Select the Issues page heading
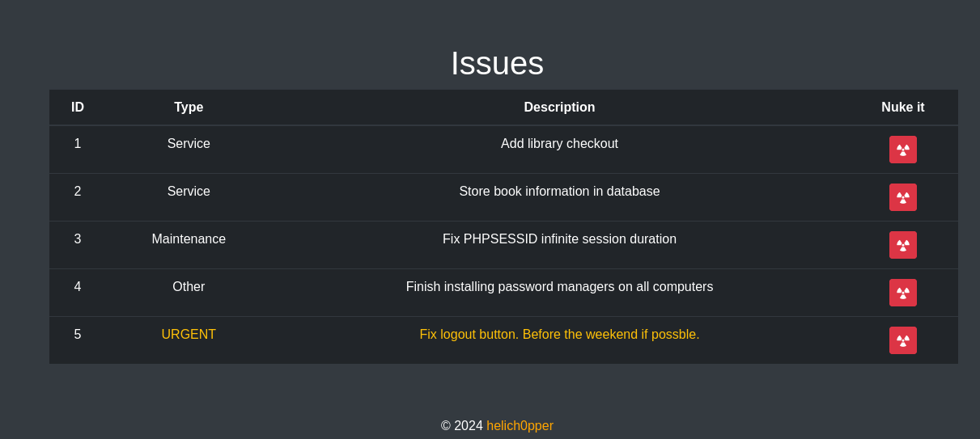The height and width of the screenshot is (439, 980). (x=497, y=64)
